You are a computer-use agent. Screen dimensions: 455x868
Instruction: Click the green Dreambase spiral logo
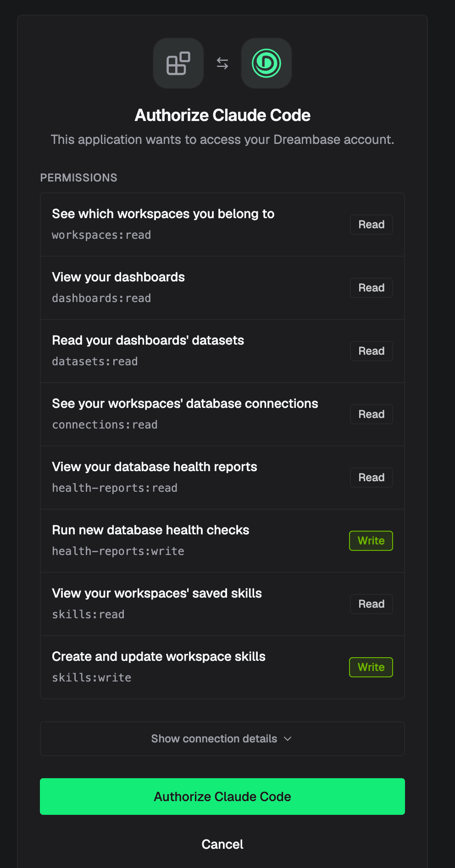(x=266, y=63)
